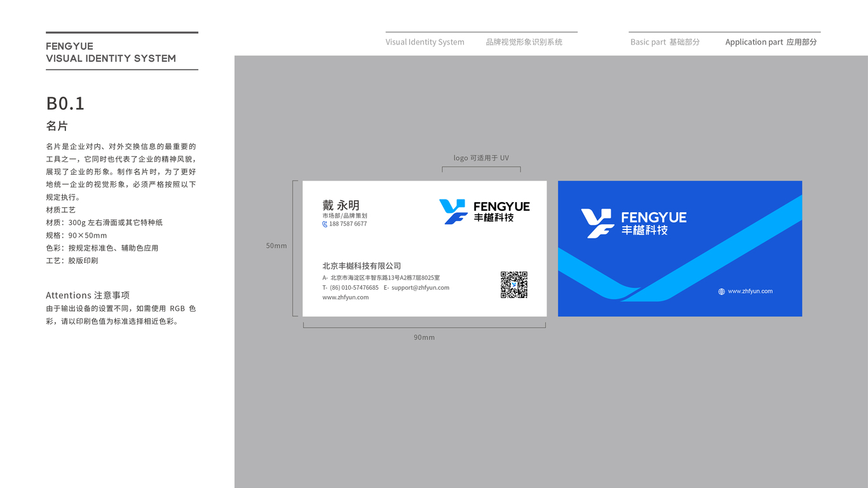Click the "工艺：胶版印刷" line
This screenshot has width=868, height=488.
[x=72, y=261]
